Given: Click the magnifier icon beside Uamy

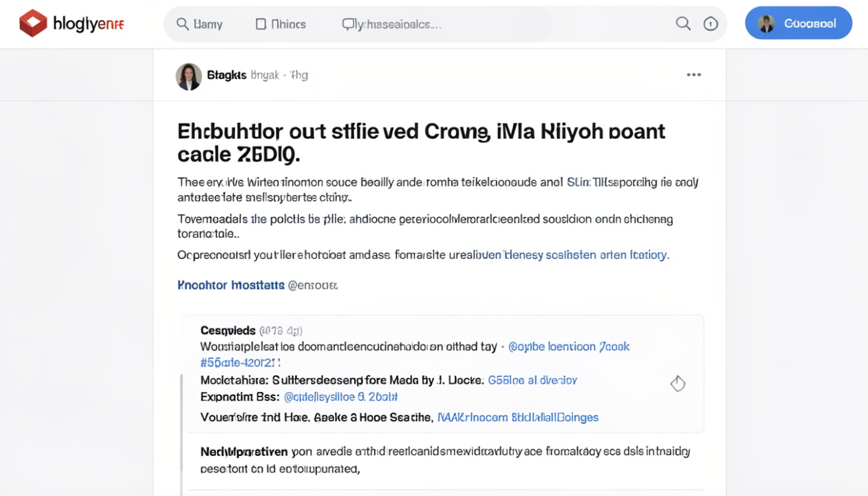Looking at the screenshot, I should point(182,24).
